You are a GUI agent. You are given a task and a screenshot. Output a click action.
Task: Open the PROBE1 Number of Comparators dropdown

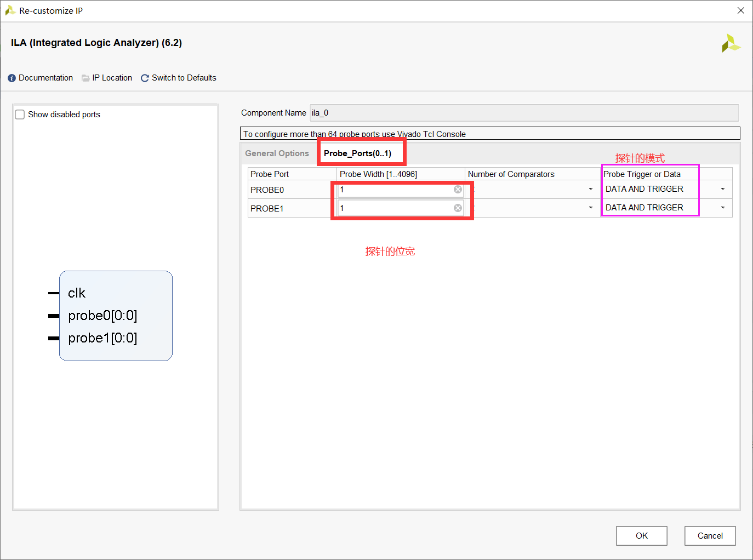(x=591, y=208)
